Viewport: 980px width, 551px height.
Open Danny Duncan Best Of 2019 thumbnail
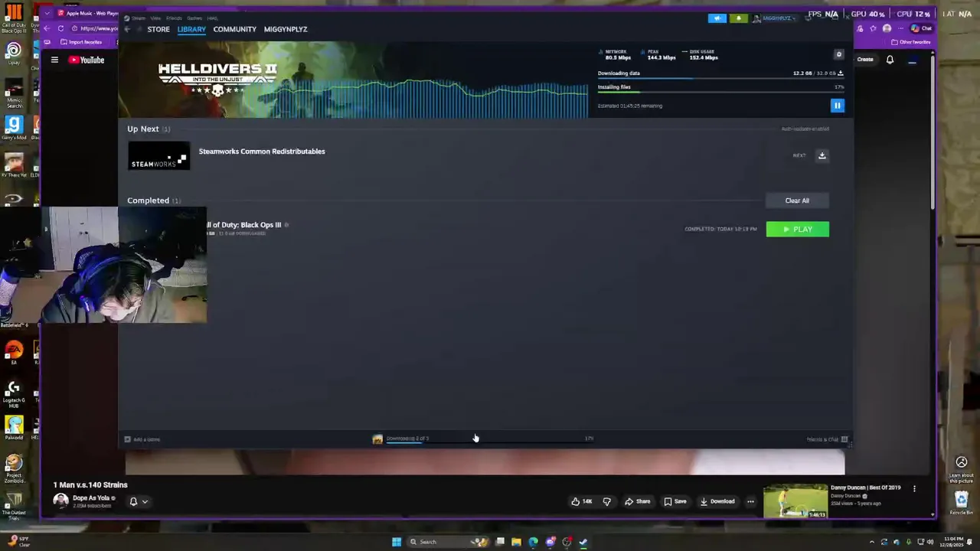click(795, 501)
